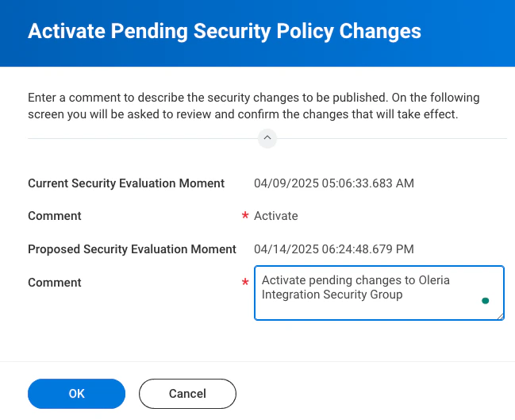Screen dimensions: 515x420
Task: Click the Activate Pending Security Policy Changes title
Action: pyautogui.click(x=225, y=32)
